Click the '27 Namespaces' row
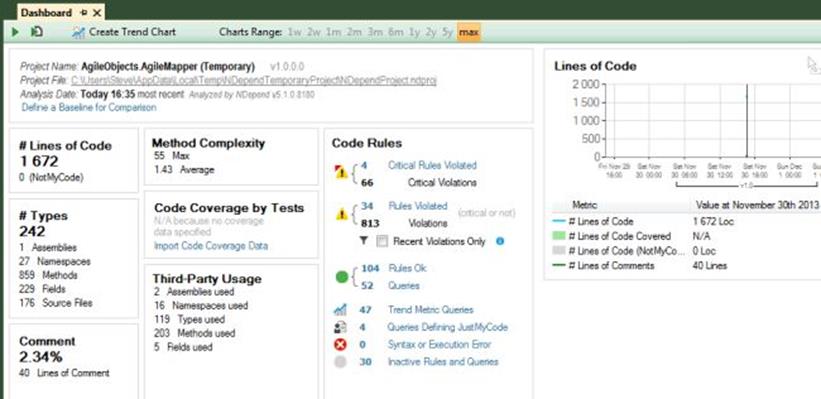This screenshot has height=399, width=821. [x=55, y=261]
